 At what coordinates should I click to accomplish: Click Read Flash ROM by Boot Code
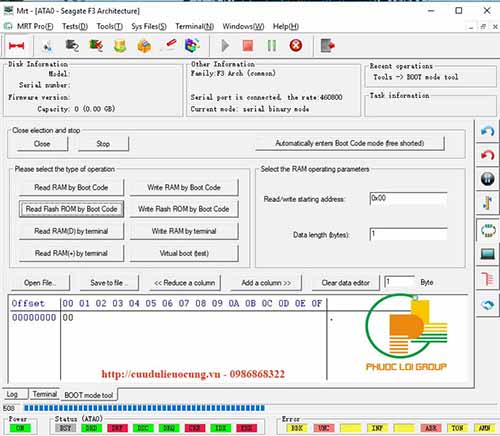(x=71, y=209)
